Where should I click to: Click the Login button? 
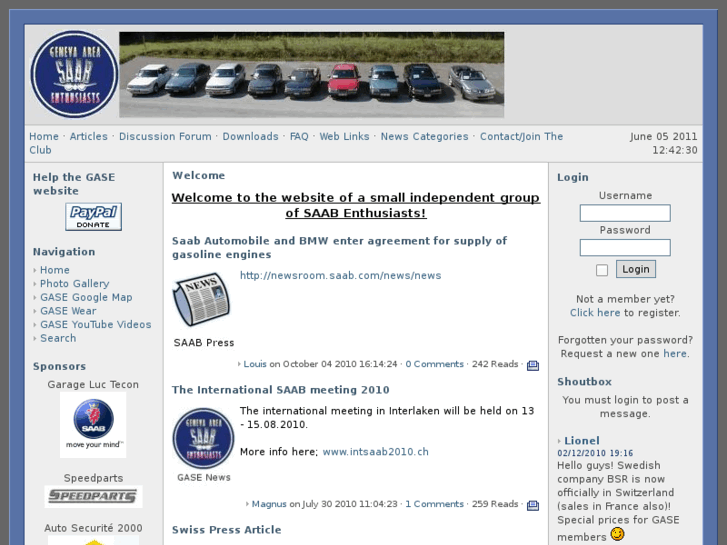pos(636,269)
